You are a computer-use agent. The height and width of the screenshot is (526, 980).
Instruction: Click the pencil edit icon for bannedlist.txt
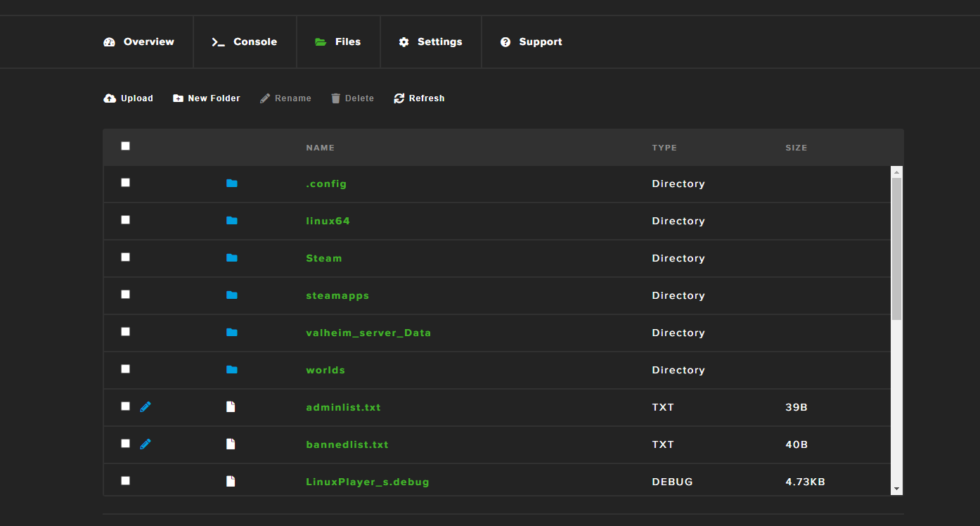146,444
